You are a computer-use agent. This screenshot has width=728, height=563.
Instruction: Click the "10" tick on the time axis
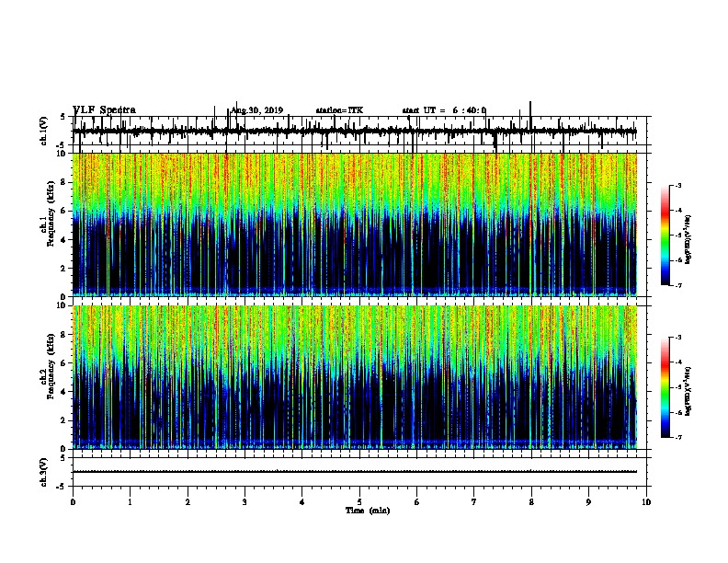(x=646, y=502)
